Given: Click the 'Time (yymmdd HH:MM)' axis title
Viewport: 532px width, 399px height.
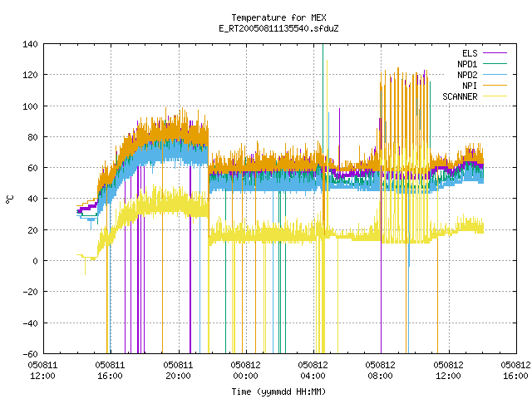Looking at the screenshot, I should coord(278,392).
